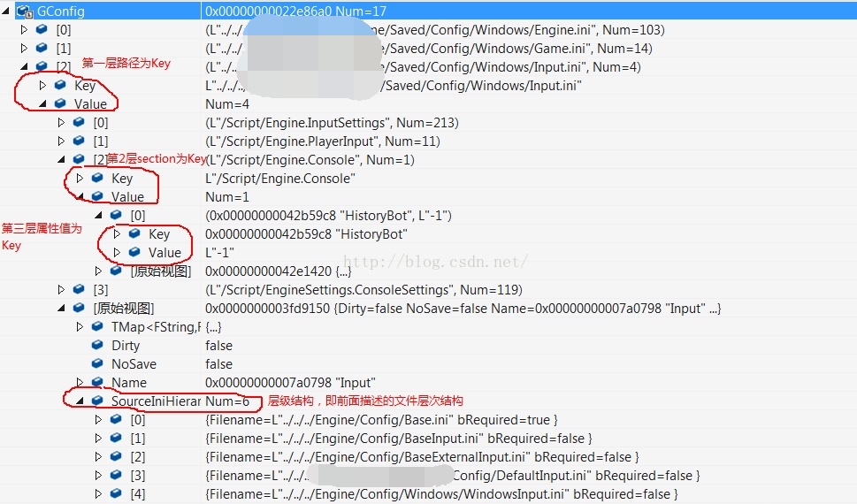Expand the Key "HistoryBot" row
The image size is (857, 504).
[117, 233]
